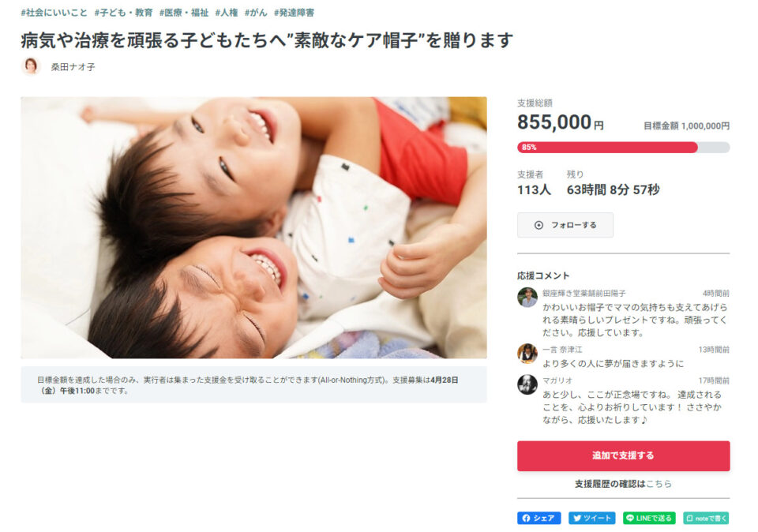Open the author name 桑田ナオ子
The height and width of the screenshot is (532, 758).
click(73, 67)
